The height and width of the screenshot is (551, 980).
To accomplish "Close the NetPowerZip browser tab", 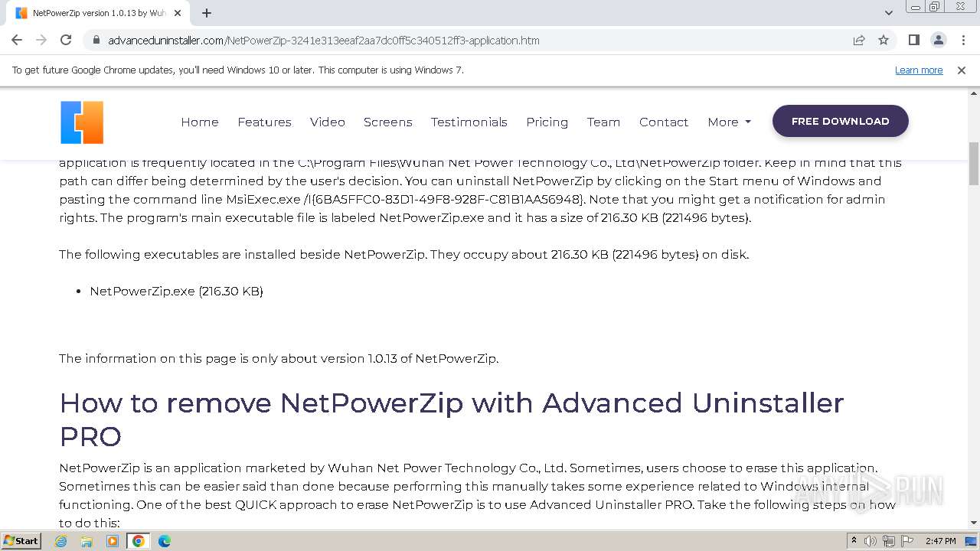I will (x=178, y=13).
